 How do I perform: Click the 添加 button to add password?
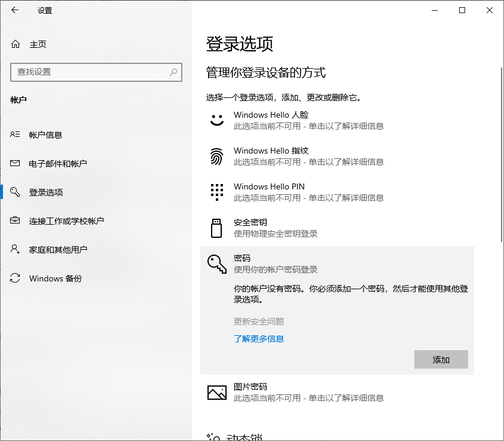pyautogui.click(x=441, y=359)
